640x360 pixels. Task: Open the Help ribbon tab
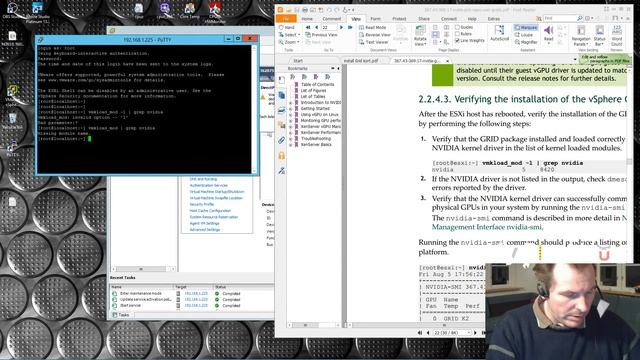tap(472, 19)
